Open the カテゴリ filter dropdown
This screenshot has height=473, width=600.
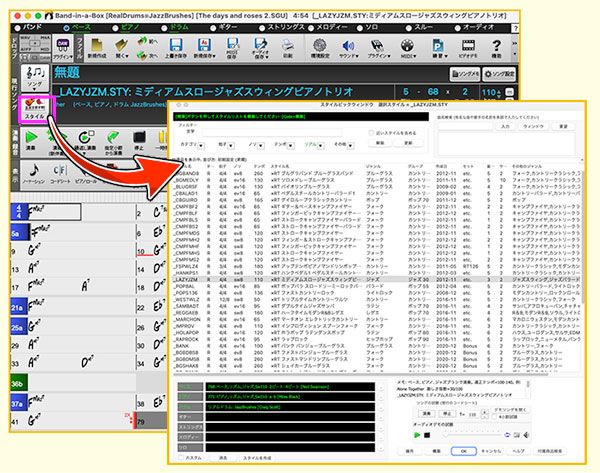tap(201, 145)
